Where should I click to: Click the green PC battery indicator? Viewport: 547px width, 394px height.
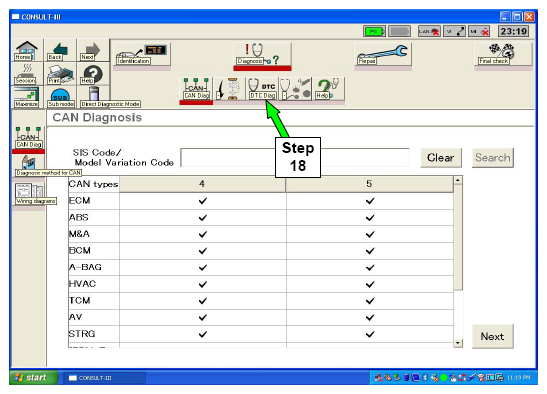[x=374, y=31]
